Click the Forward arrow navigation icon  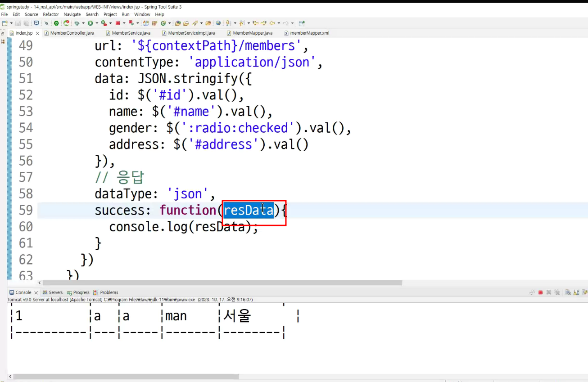click(285, 23)
